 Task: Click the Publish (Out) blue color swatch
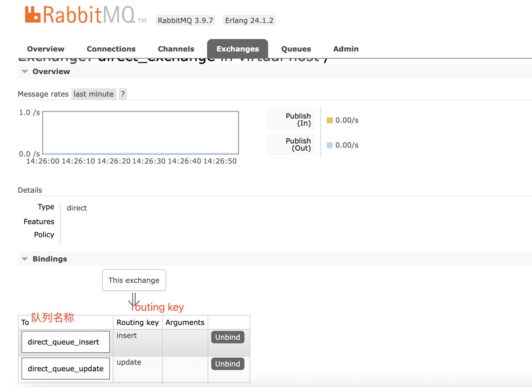(330, 145)
